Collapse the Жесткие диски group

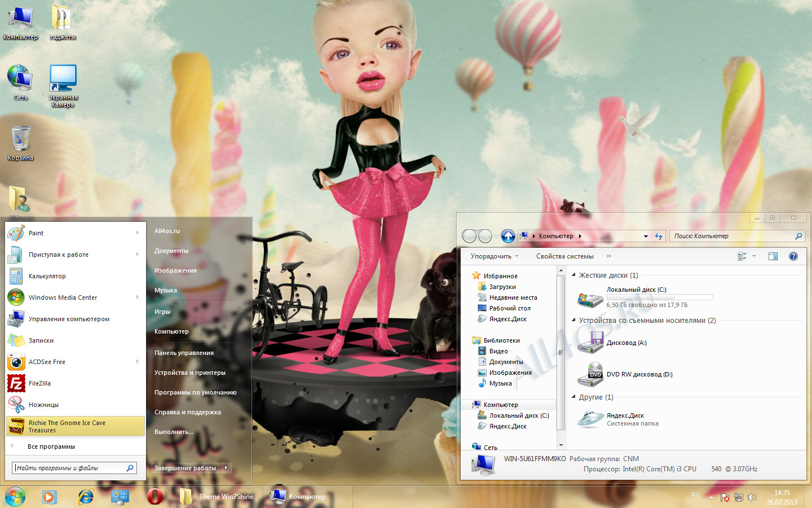coord(574,275)
